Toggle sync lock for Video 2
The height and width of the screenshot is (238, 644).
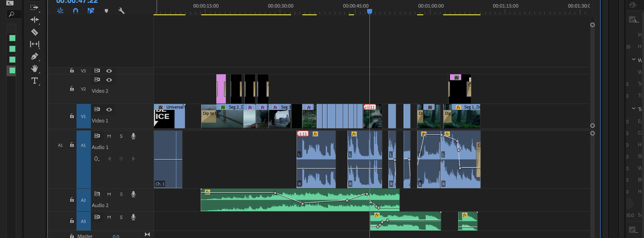[x=97, y=79]
